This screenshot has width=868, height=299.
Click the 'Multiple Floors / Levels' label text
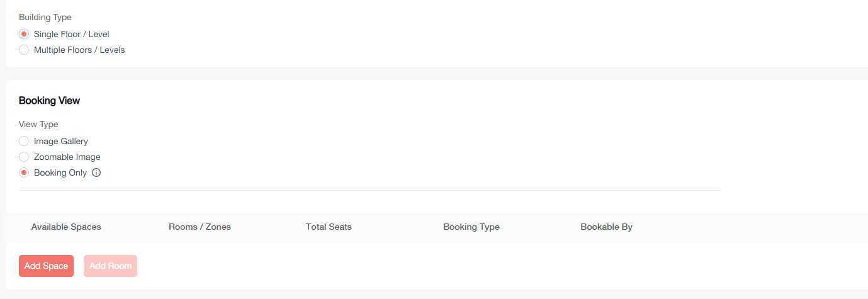click(x=79, y=50)
